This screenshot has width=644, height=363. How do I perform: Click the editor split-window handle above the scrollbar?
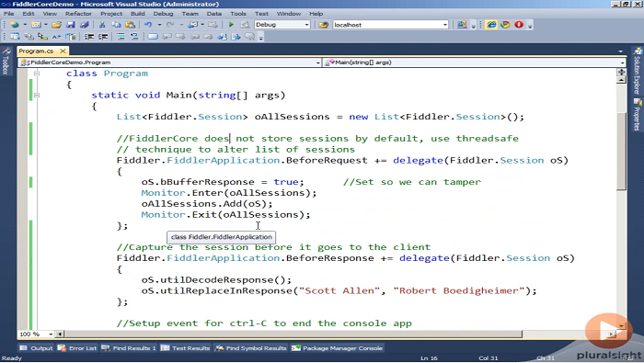[621, 73]
